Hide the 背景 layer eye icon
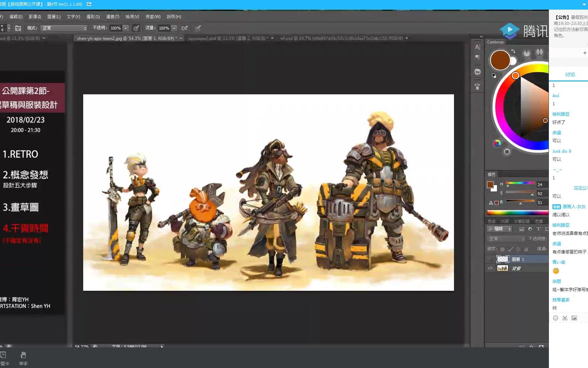The image size is (588, 368). click(490, 268)
